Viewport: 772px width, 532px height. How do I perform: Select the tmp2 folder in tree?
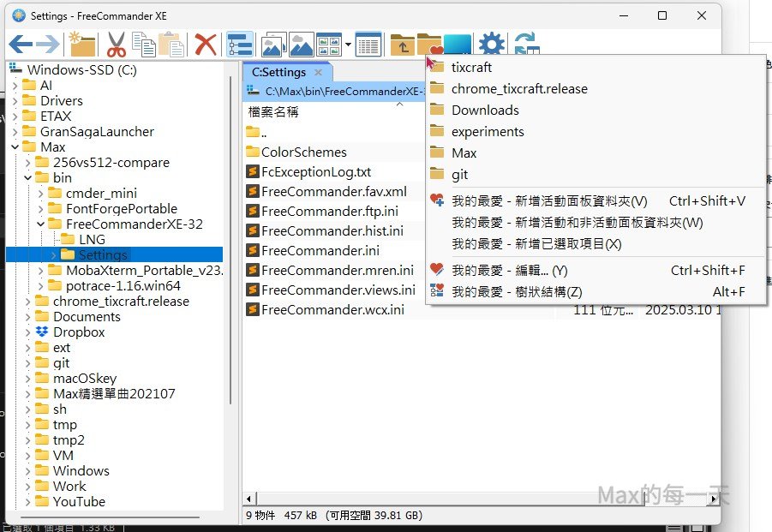(69, 440)
